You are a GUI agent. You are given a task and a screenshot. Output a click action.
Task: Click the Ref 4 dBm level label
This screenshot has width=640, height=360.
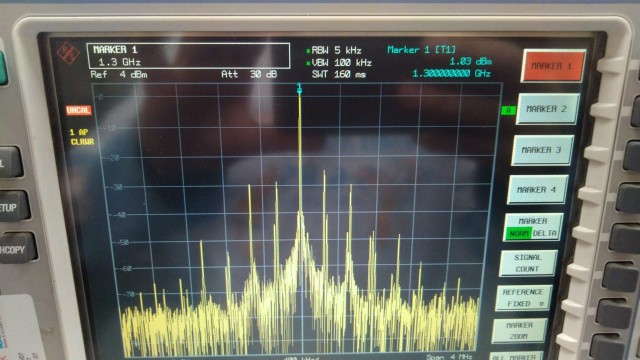coord(119,75)
